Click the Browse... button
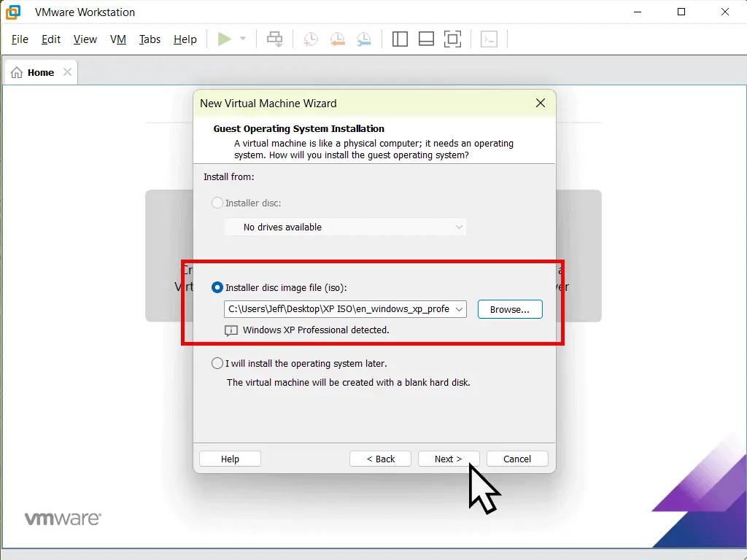The width and height of the screenshot is (747, 560). 510,309
